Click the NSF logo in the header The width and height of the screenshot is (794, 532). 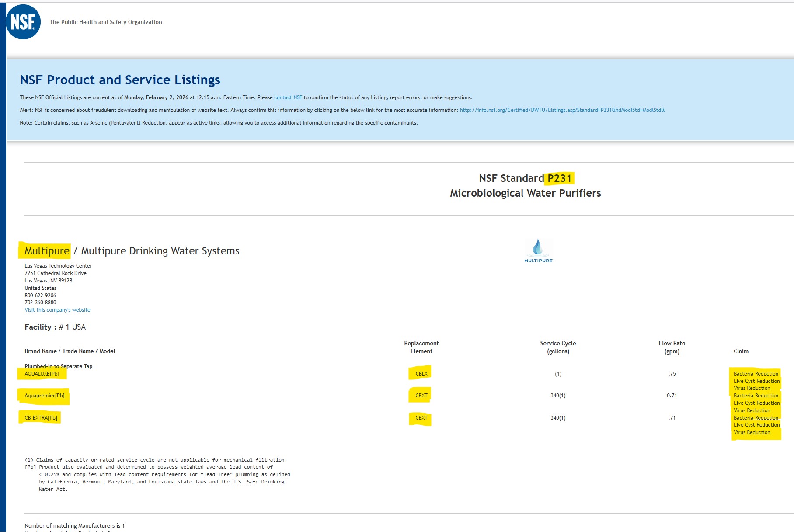(x=23, y=22)
